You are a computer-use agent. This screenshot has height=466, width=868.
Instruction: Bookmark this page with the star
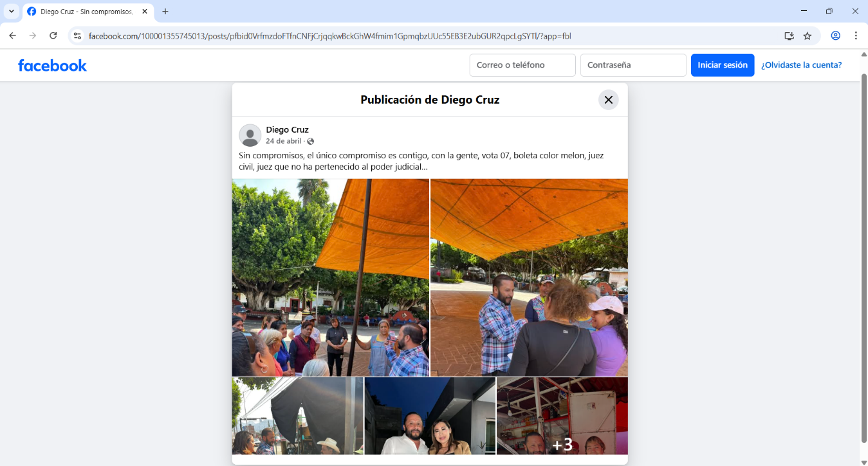point(808,36)
